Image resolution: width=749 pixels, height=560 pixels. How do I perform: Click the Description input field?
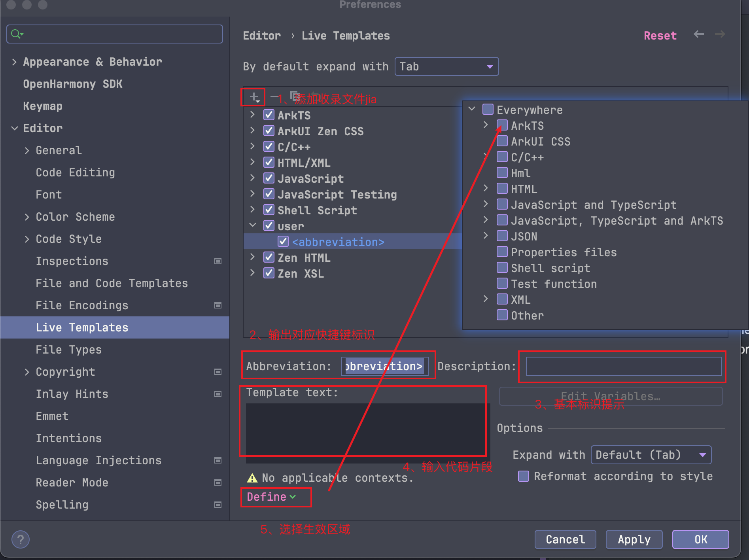tap(624, 366)
